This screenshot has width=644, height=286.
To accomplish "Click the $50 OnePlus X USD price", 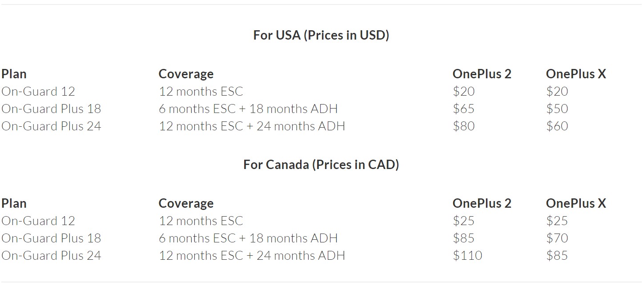I will click(x=557, y=109).
